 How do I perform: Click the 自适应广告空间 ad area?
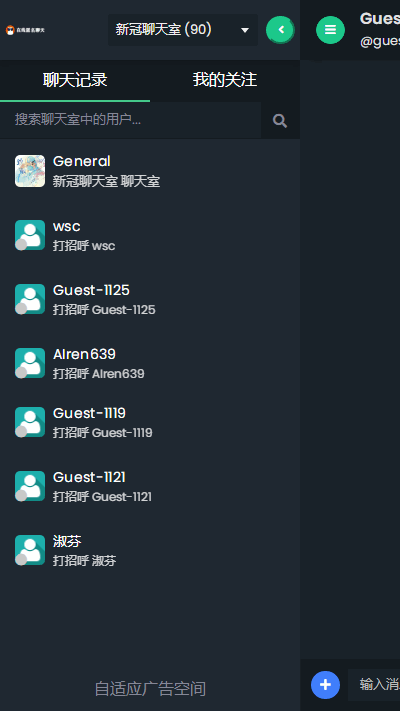coord(150,689)
